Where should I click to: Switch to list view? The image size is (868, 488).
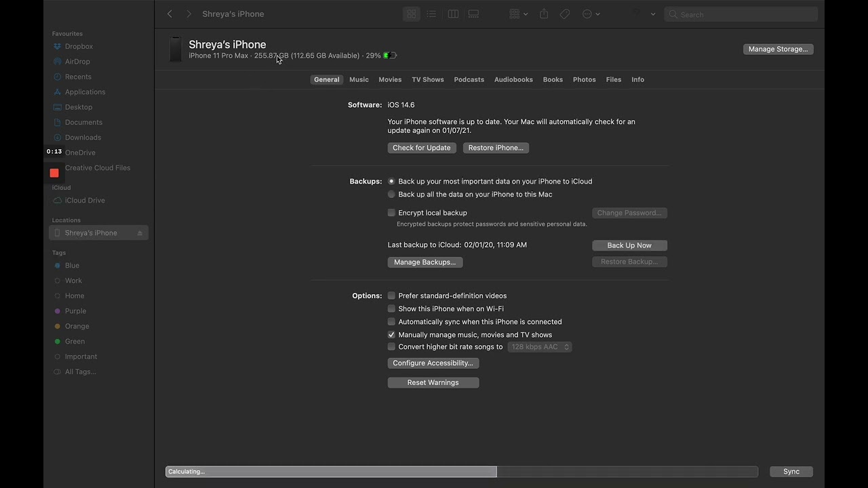431,14
